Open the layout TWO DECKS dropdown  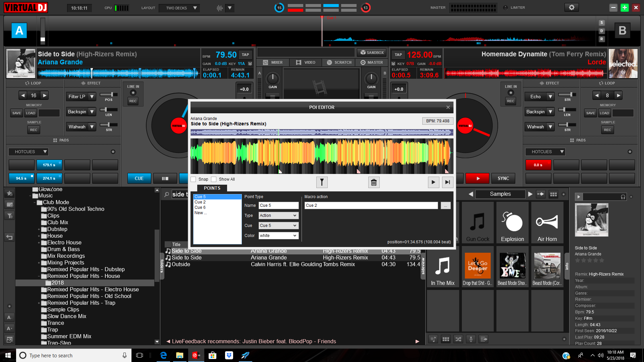[x=179, y=8]
